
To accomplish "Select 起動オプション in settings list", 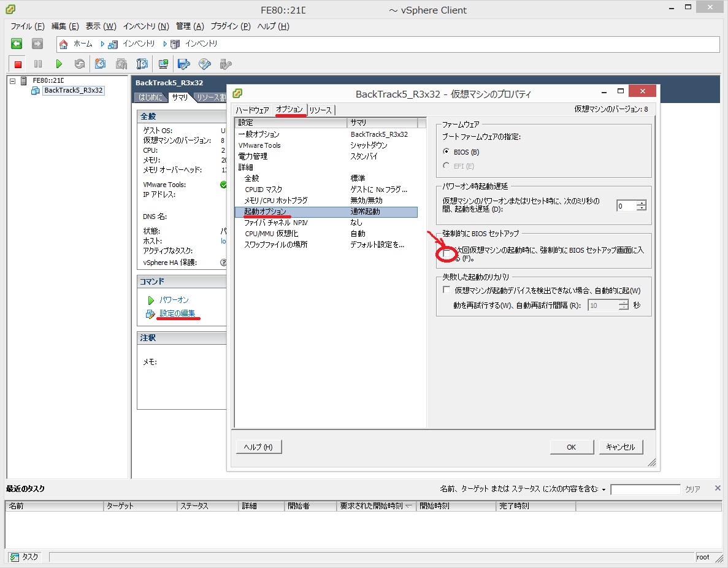I will (326, 212).
